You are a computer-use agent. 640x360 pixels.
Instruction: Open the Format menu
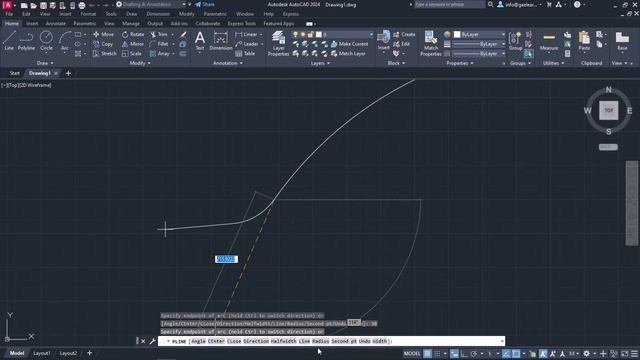point(88,14)
